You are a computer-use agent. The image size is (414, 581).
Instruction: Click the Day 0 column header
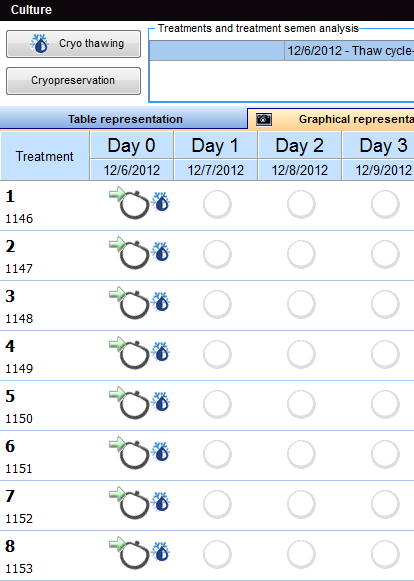pos(132,145)
